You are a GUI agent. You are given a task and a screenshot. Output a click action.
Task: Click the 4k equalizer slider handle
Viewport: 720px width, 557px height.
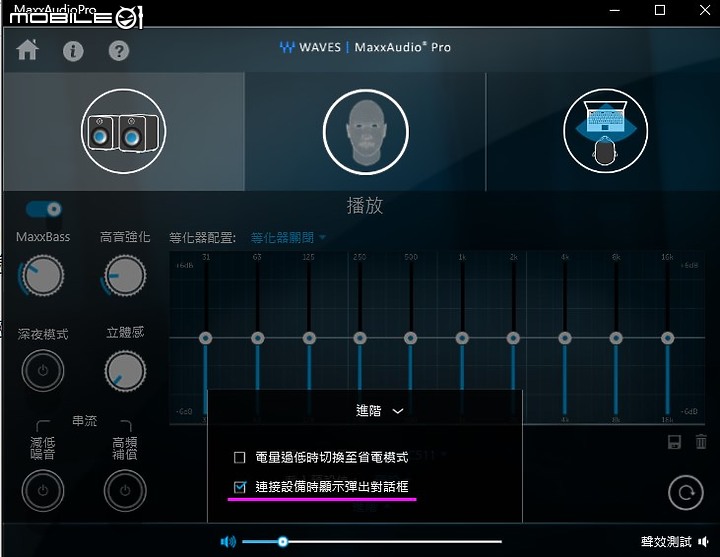point(565,338)
